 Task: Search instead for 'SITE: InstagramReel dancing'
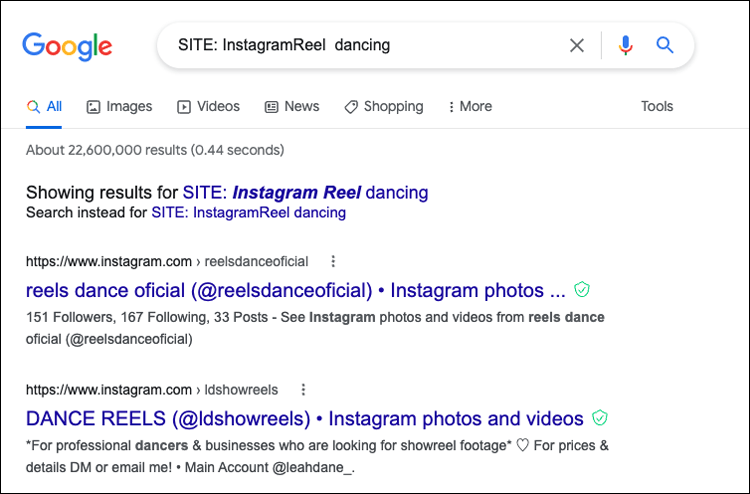click(248, 212)
